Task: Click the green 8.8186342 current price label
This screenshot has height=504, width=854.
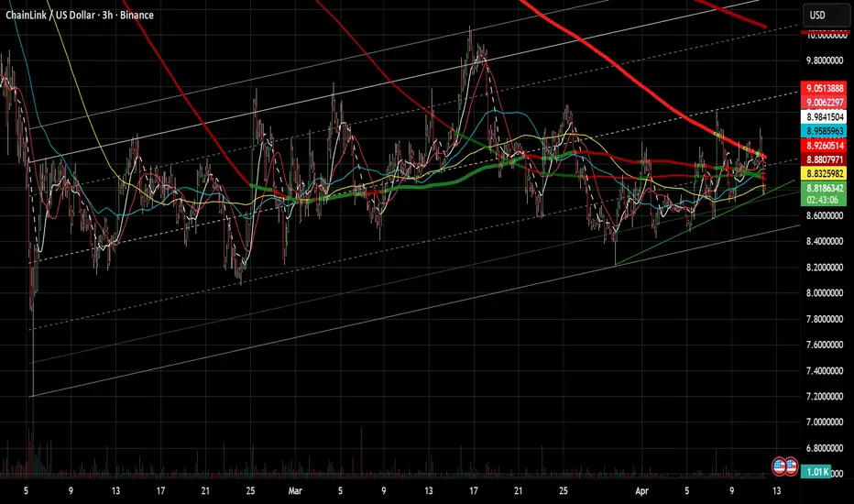Action: [824, 188]
